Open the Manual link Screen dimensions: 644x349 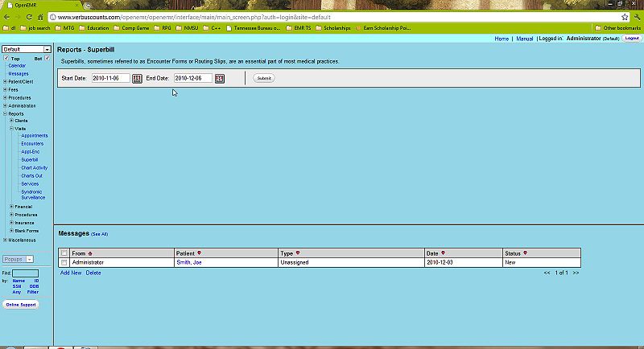coord(525,39)
